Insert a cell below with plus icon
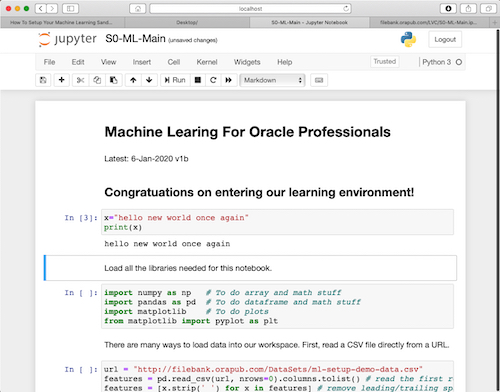Image resolution: width=500 pixels, height=392 pixels. pos(62,80)
